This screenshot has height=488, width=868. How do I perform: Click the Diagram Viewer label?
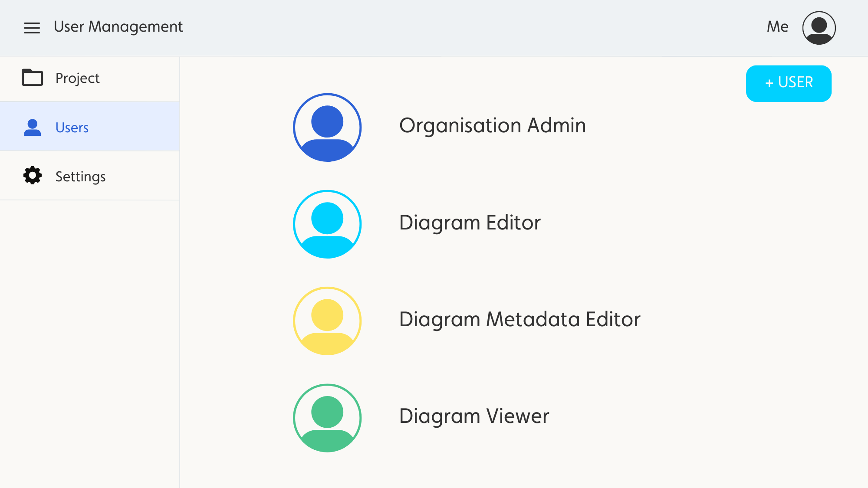pyautogui.click(x=474, y=416)
